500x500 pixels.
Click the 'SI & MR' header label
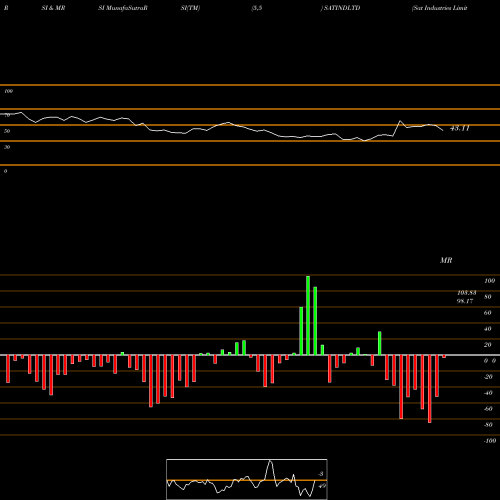[53, 8]
